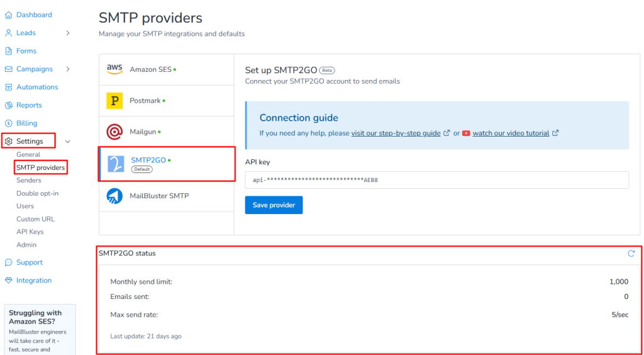Screen dimensions: 644x355
Task: Open the visit our step-by-step guide link
Action: (396, 133)
